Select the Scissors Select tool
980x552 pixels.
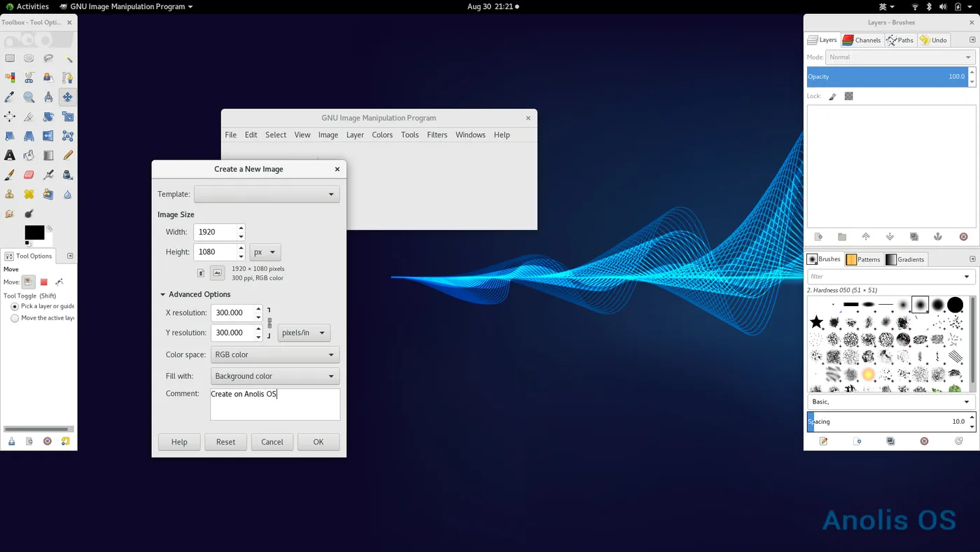(29, 78)
